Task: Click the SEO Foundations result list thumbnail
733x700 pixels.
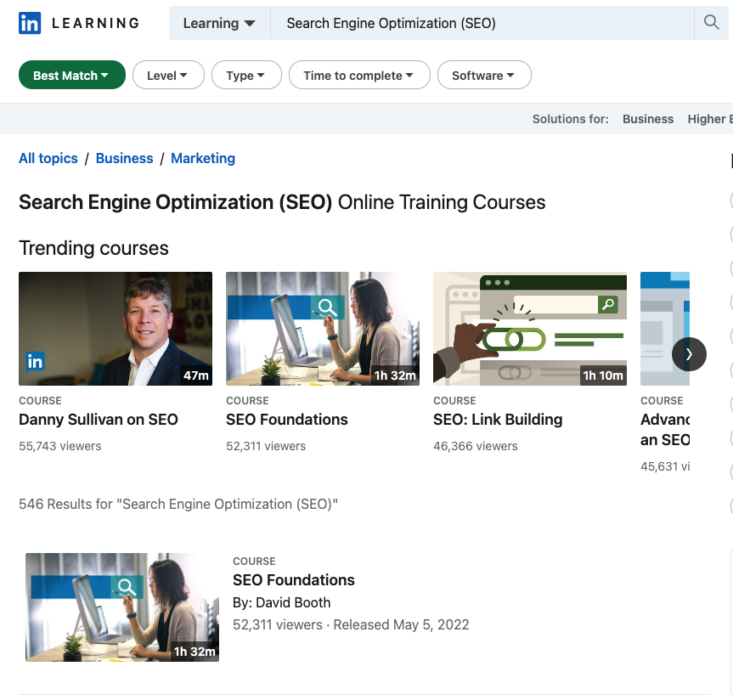Action: (x=122, y=607)
